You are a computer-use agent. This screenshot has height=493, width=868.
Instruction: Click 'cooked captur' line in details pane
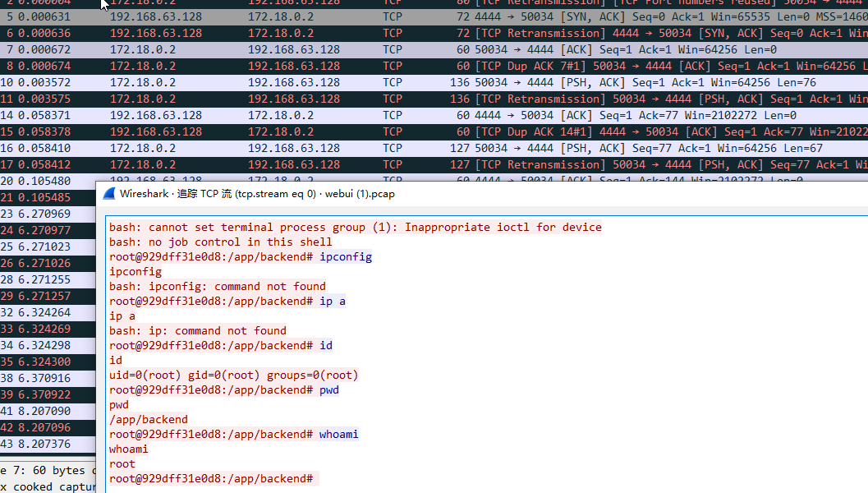48,486
